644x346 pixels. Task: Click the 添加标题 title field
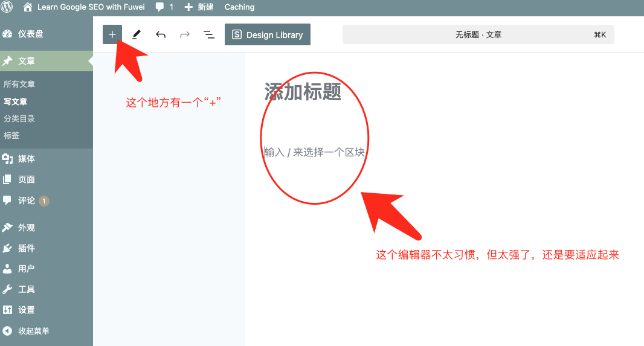point(303,92)
